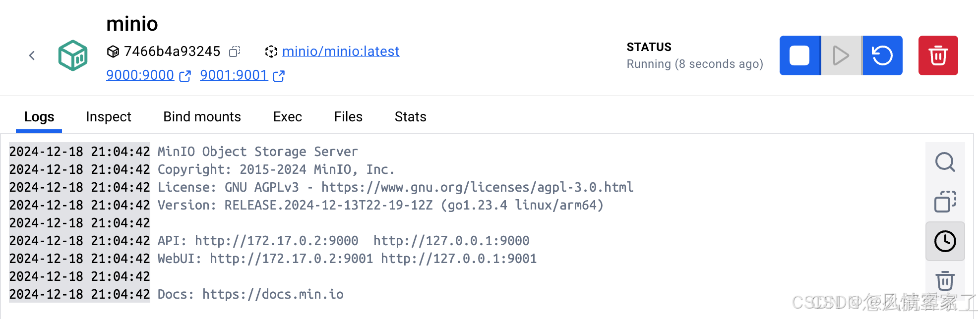Open port mapping 9000:9000 link

point(140,75)
